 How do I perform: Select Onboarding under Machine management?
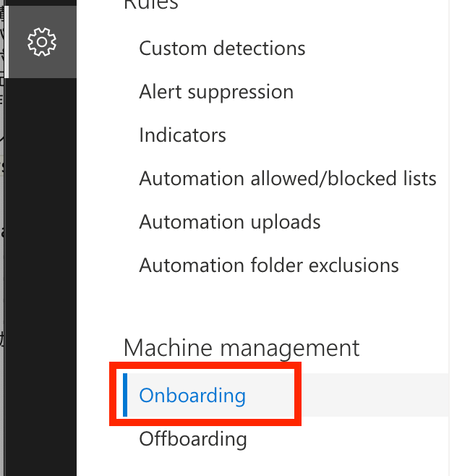pyautogui.click(x=192, y=395)
